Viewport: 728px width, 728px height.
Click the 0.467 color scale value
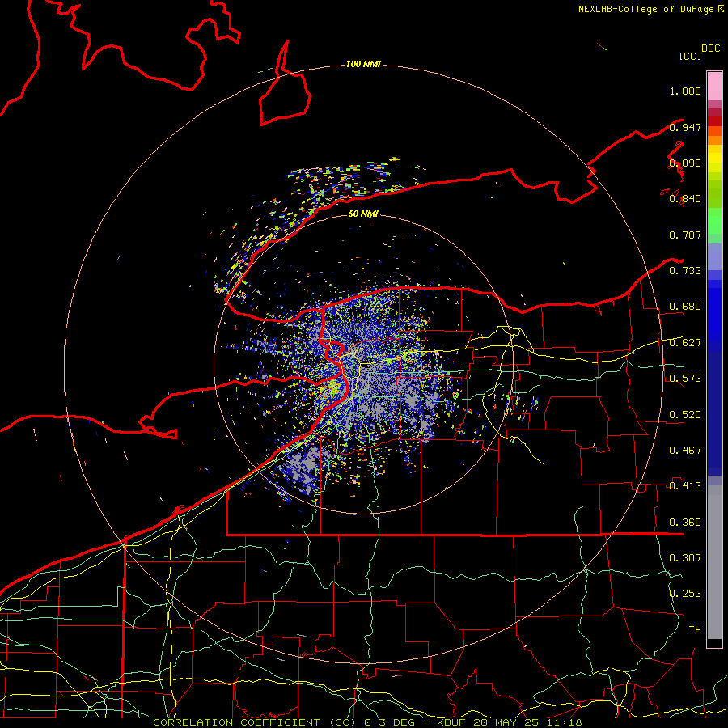(685, 451)
